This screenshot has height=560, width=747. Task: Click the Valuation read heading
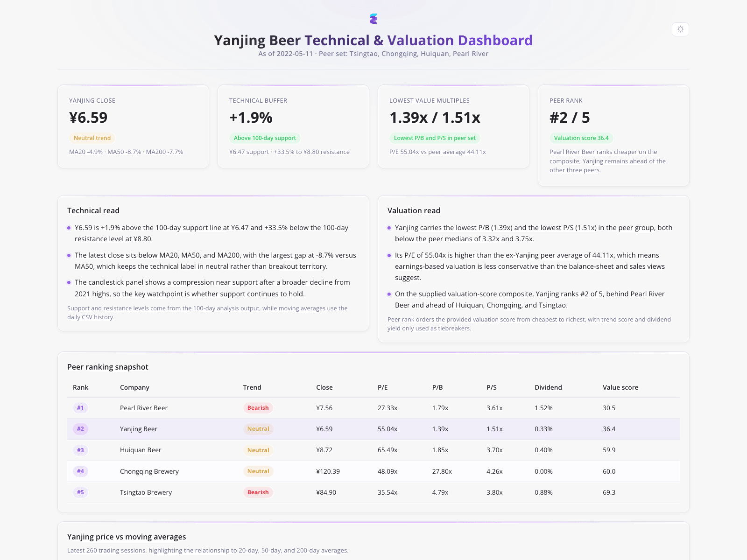tap(414, 210)
